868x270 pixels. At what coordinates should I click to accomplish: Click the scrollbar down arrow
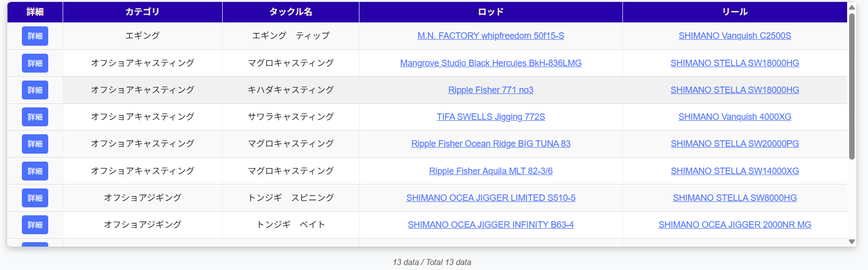point(852,242)
